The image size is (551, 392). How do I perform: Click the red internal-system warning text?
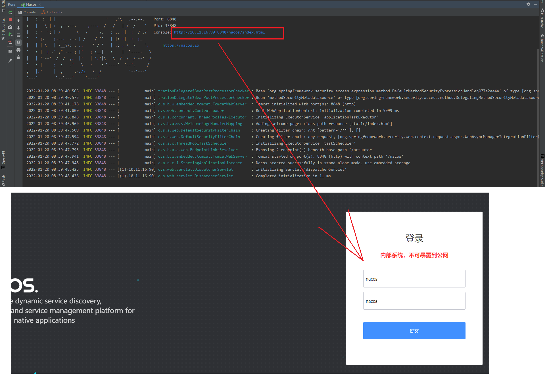pos(414,255)
